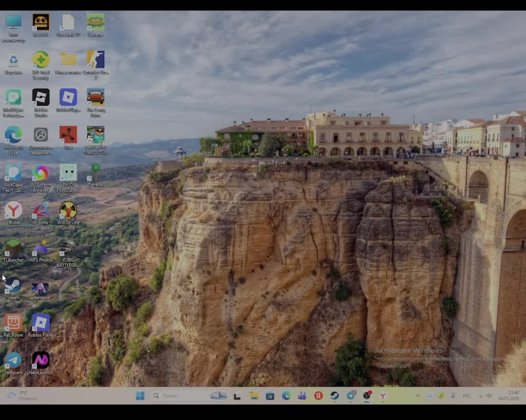Open the Корзина recycle bin
The width and height of the screenshot is (526, 420).
pyautogui.click(x=13, y=63)
